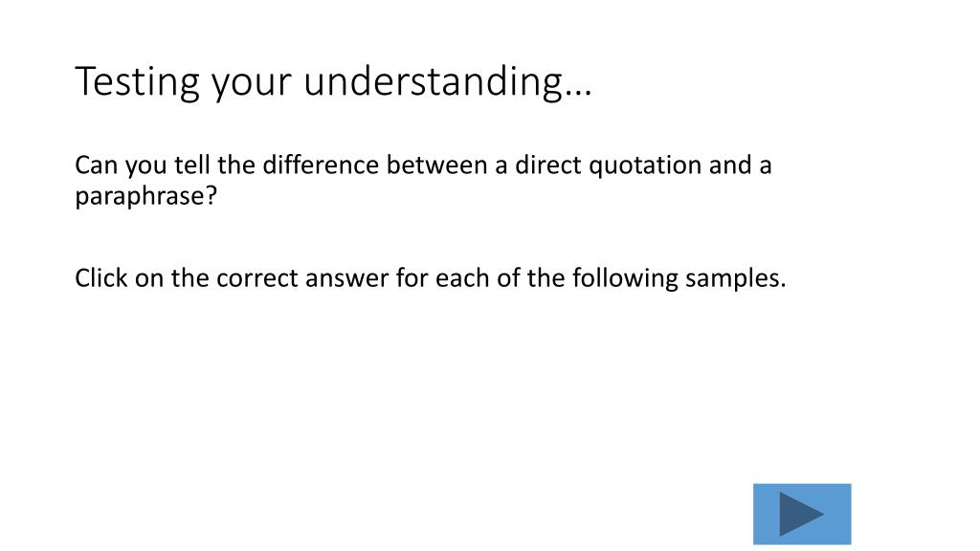
Task: Select the dark triangle play icon
Action: coord(802,514)
